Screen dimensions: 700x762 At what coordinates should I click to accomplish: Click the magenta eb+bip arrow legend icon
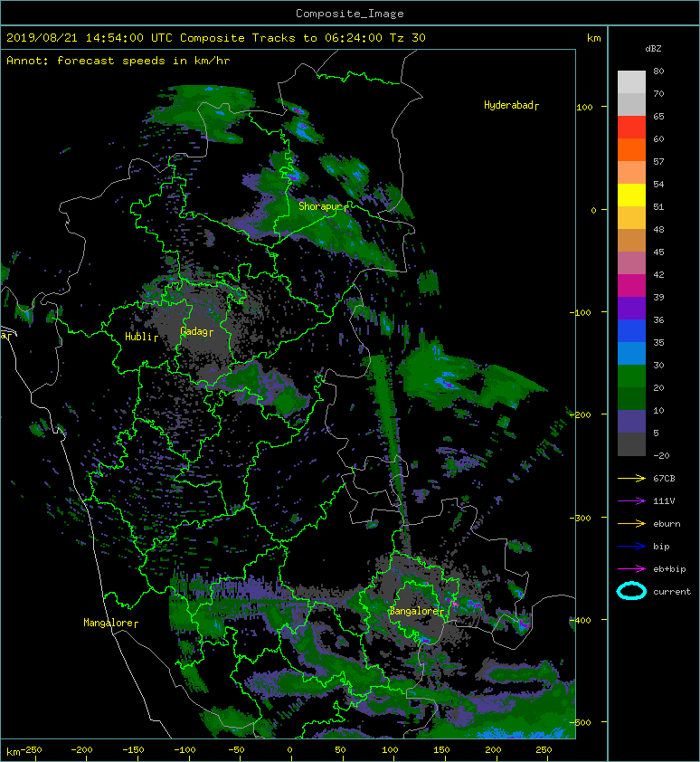click(631, 569)
